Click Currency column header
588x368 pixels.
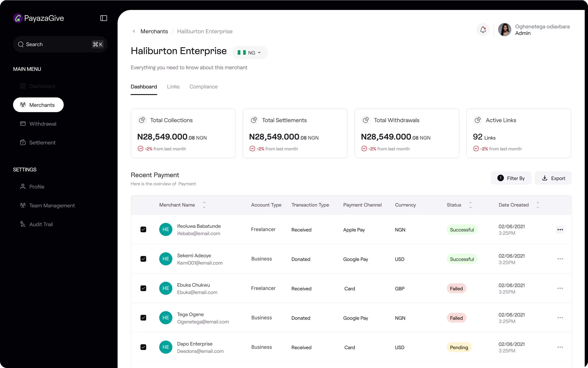pos(405,205)
